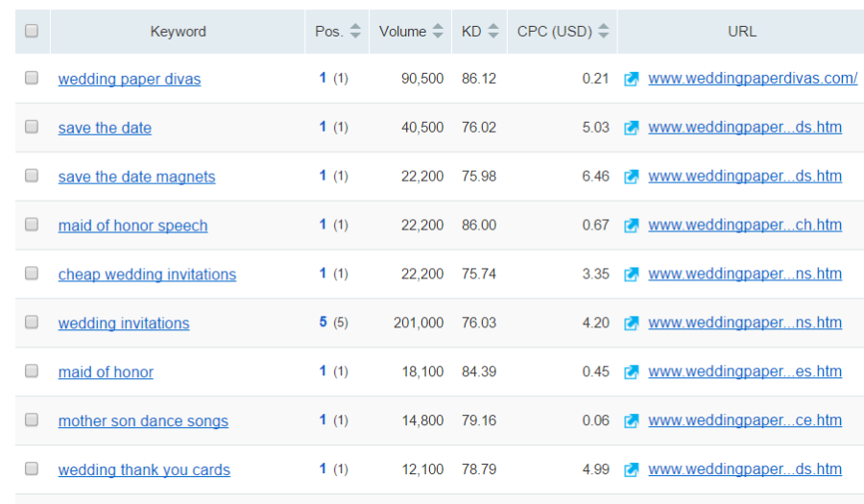Check the save the date row checkbox
Screen dimensions: 864x504
click(x=32, y=127)
